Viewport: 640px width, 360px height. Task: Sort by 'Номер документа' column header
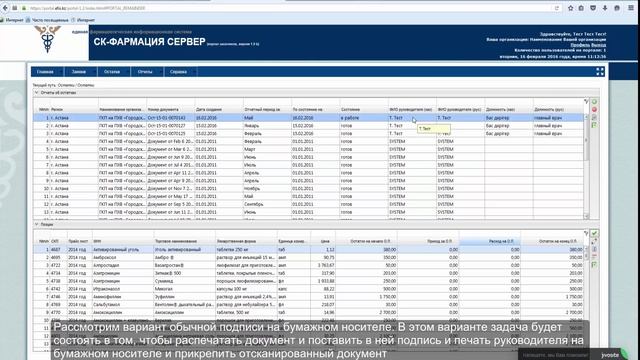click(171, 109)
